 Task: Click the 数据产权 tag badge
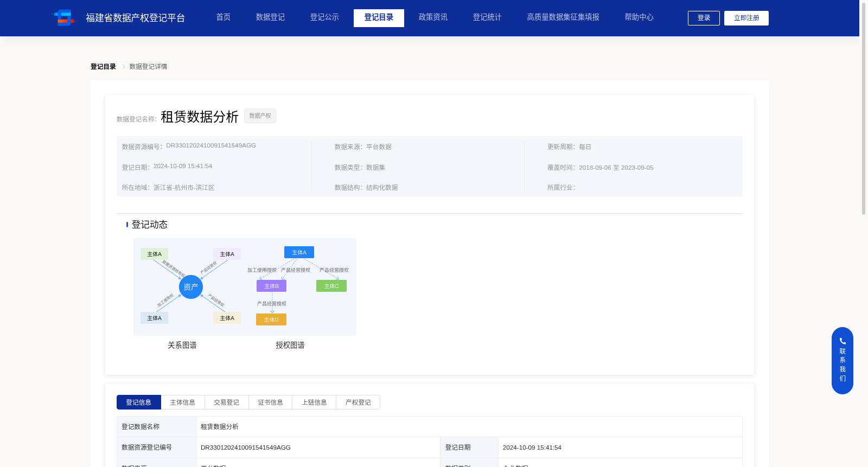point(260,116)
